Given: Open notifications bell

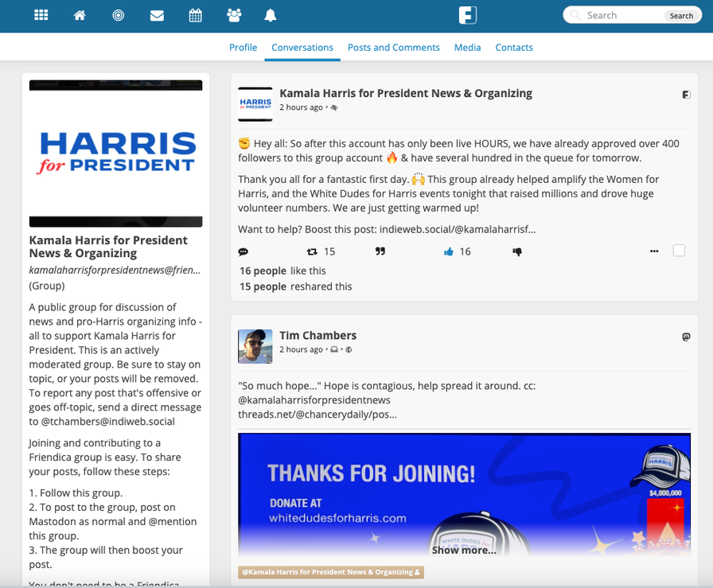Looking at the screenshot, I should tap(271, 15).
